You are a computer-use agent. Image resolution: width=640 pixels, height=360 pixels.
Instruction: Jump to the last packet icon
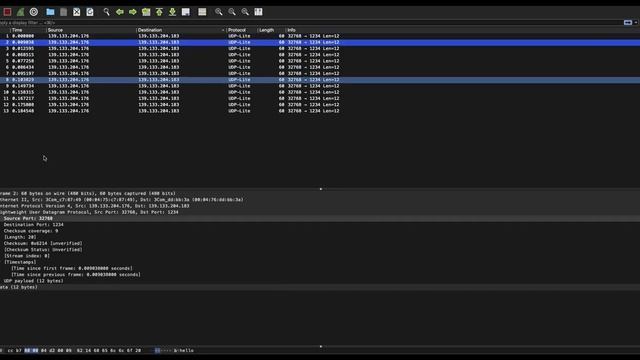[x=172, y=12]
